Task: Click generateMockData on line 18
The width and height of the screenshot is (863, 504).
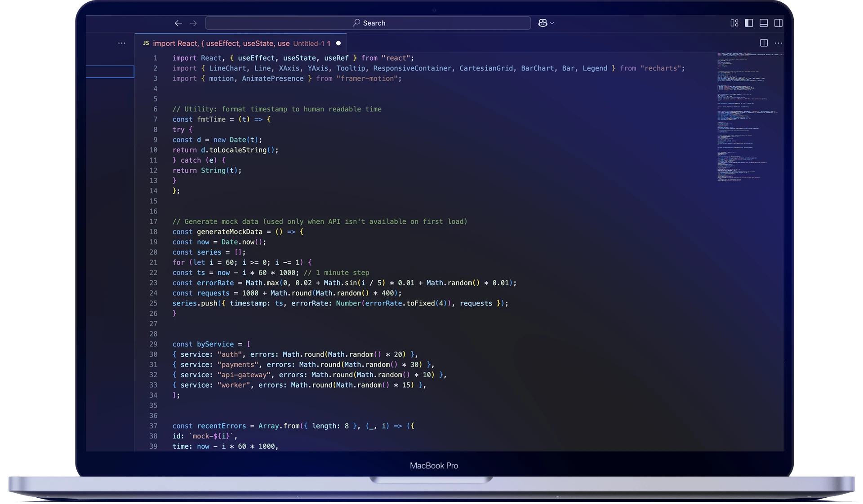Action: 229,232
